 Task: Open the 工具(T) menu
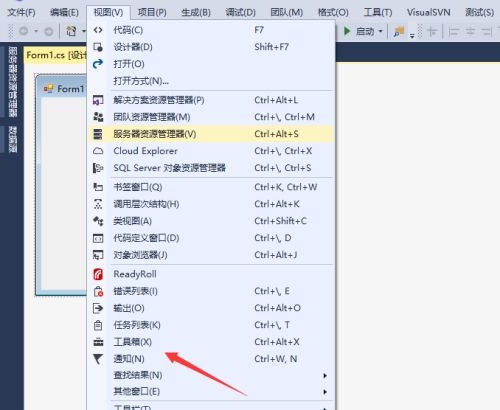tap(378, 13)
